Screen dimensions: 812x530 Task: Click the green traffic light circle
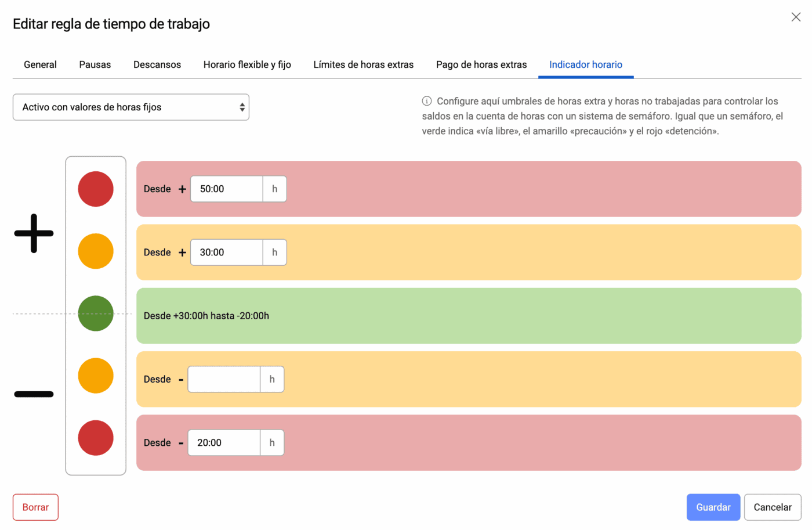[96, 313]
